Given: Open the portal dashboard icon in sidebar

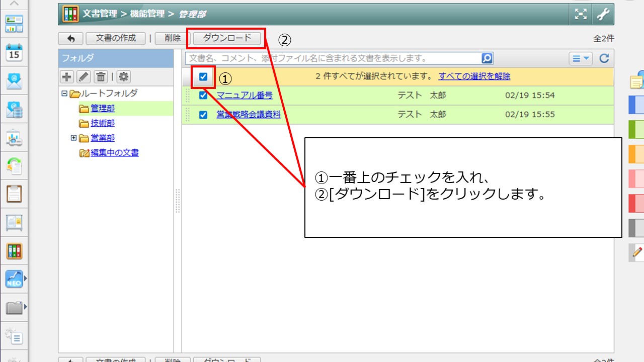Looking at the screenshot, I should pyautogui.click(x=14, y=23).
